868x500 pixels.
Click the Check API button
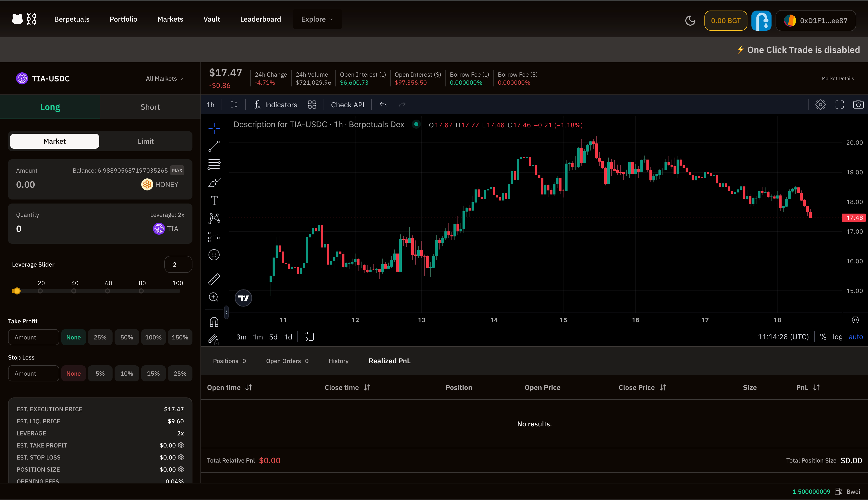pyautogui.click(x=347, y=105)
